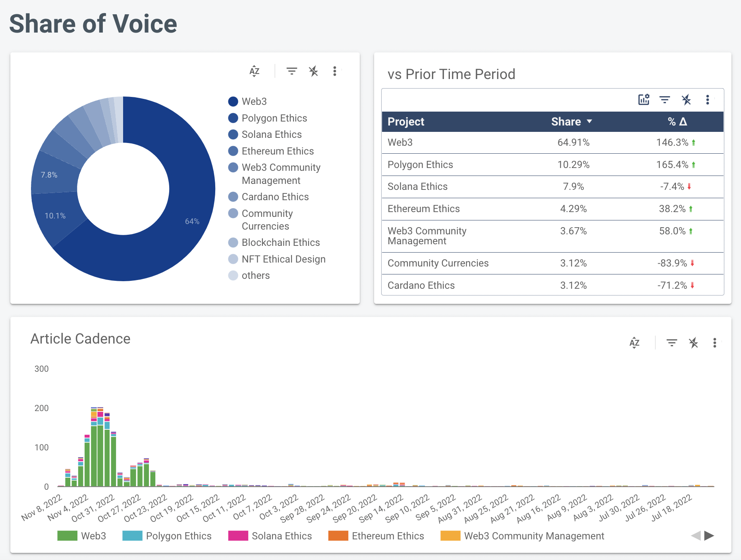741x560 pixels.
Task: Toggle Polygon Ethics in donut legend
Action: [268, 118]
